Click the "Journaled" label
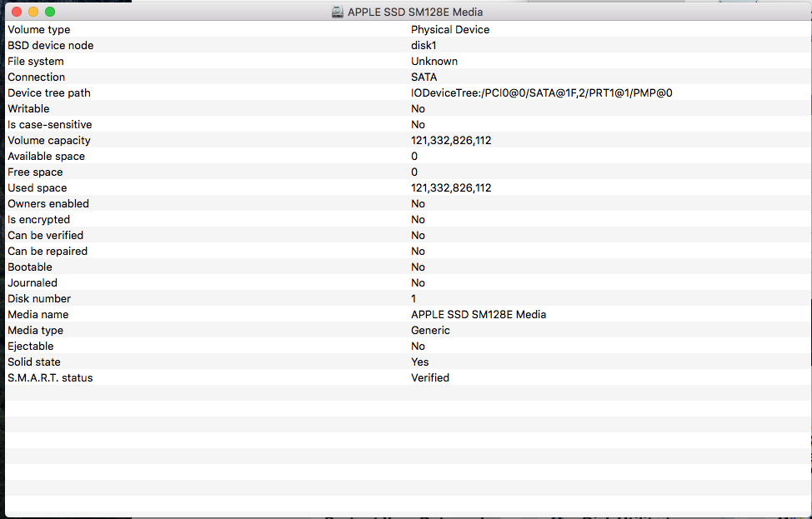The image size is (812, 519). click(x=33, y=283)
